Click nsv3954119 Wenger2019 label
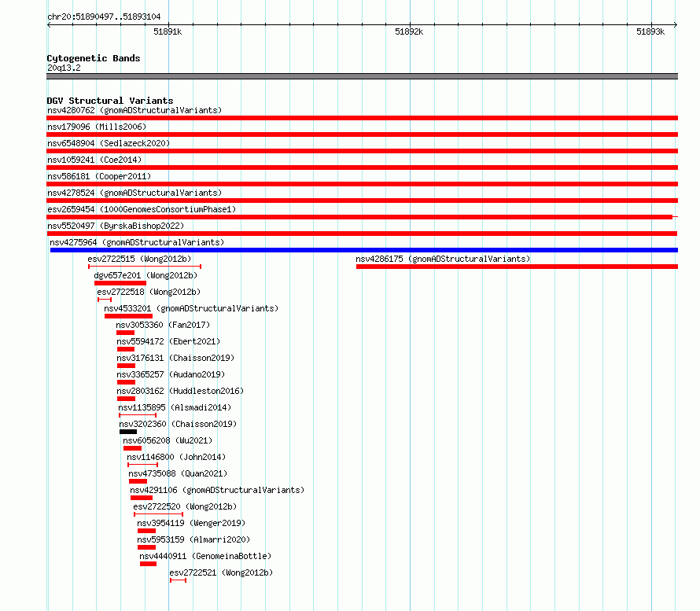 click(191, 523)
